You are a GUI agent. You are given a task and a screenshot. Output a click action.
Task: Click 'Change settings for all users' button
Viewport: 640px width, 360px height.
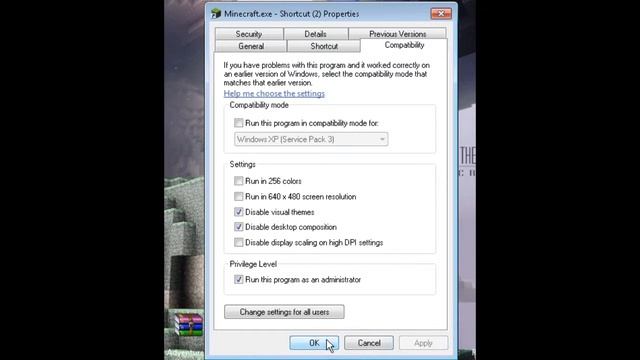284,312
